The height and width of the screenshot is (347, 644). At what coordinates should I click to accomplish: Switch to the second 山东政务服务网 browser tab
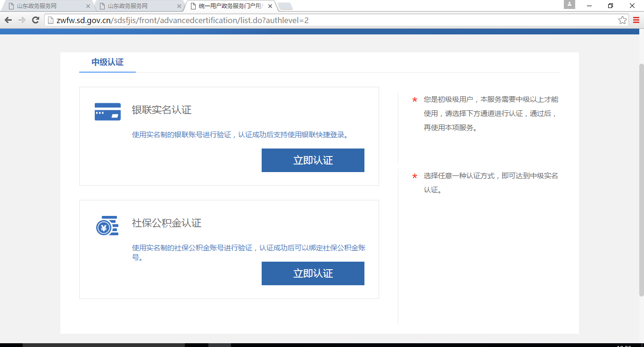[x=127, y=6]
